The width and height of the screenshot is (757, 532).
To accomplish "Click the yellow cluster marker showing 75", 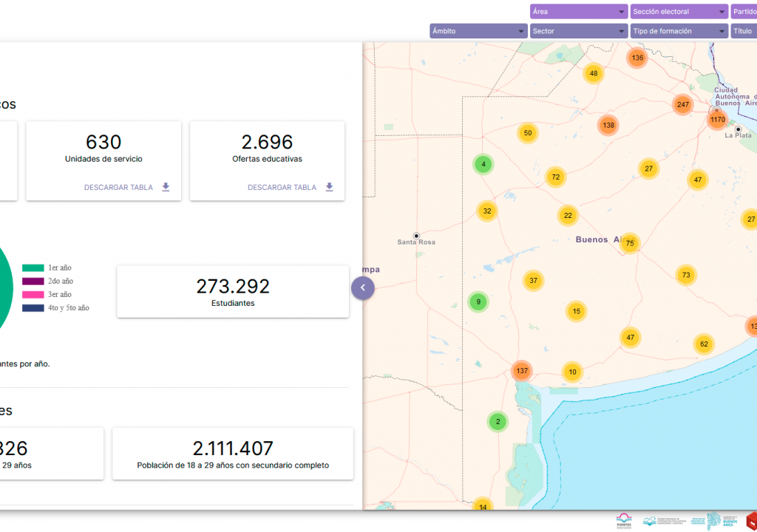I will pos(630,243).
